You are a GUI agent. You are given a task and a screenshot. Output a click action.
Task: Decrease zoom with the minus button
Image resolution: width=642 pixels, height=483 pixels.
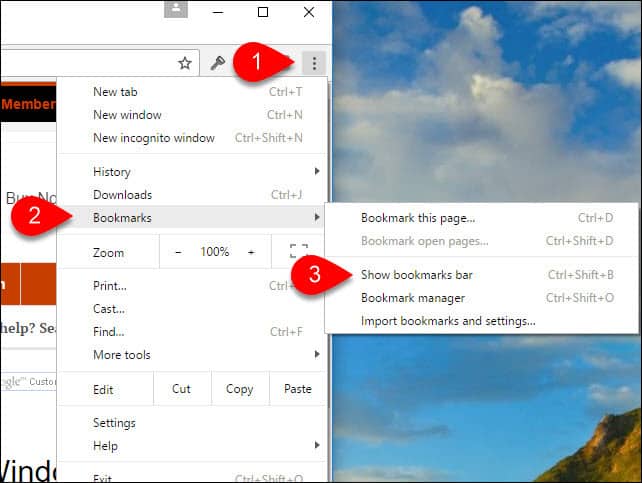[178, 252]
